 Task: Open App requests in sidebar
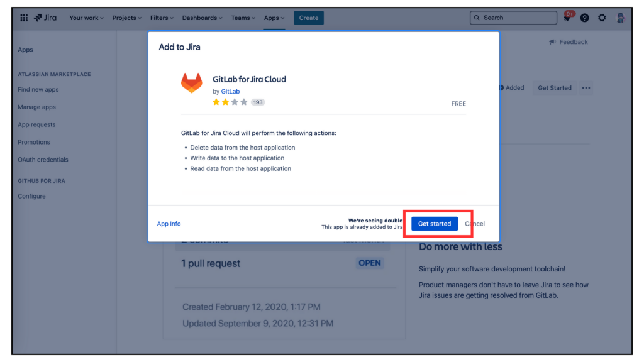tap(36, 124)
